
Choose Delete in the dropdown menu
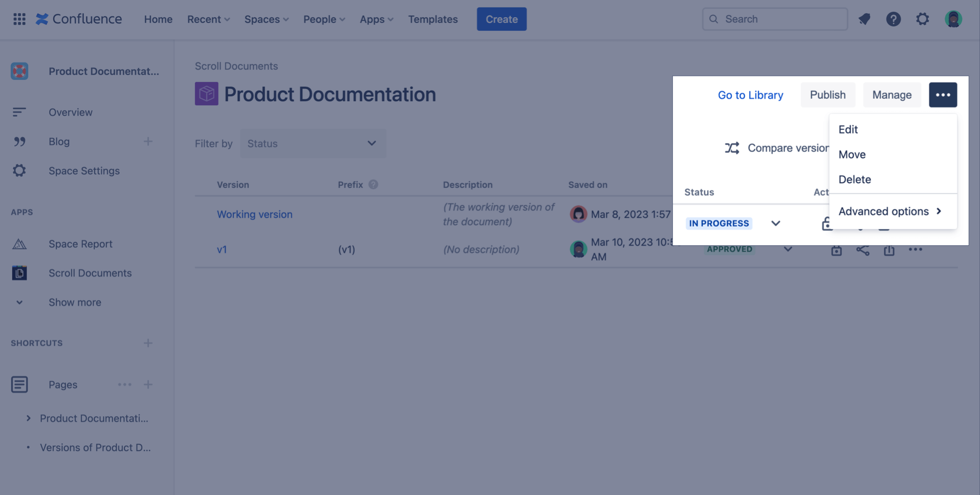[x=854, y=180]
